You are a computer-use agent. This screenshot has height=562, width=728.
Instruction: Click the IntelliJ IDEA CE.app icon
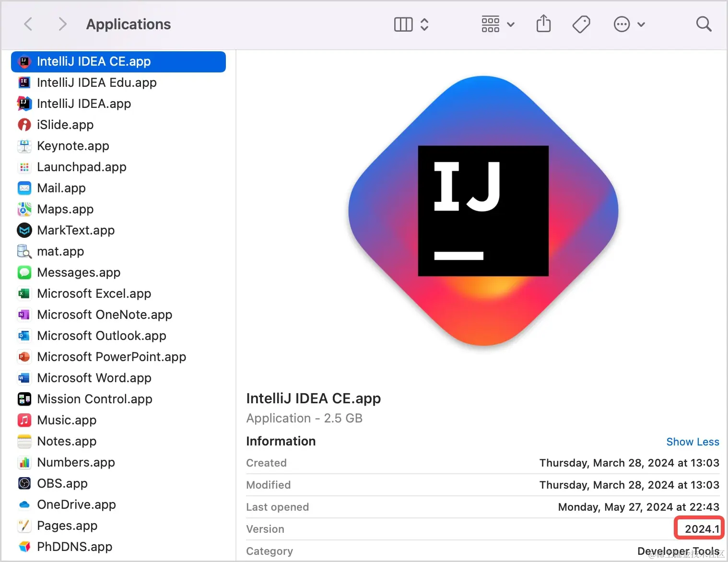(24, 61)
